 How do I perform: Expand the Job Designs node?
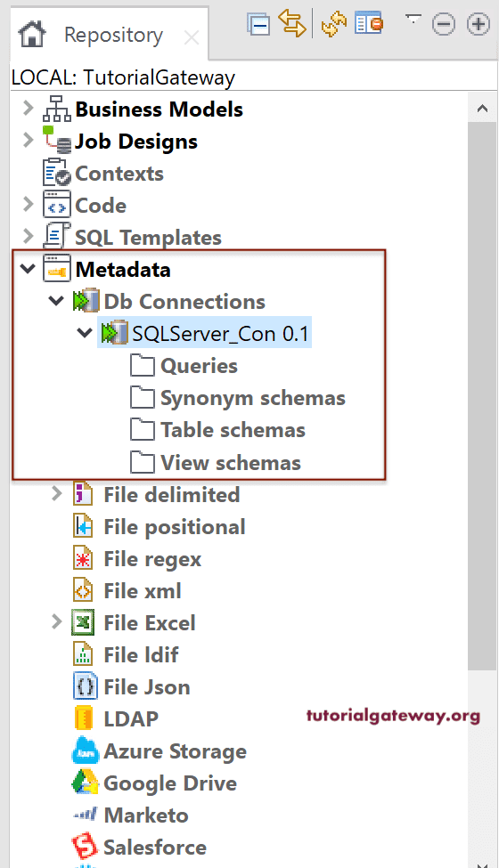(28, 140)
